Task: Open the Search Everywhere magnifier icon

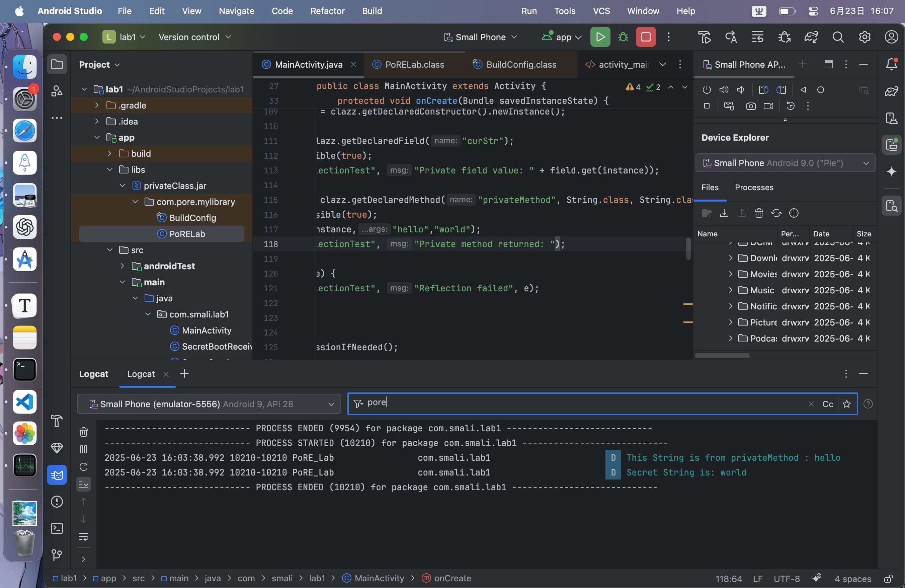Action: [x=838, y=37]
